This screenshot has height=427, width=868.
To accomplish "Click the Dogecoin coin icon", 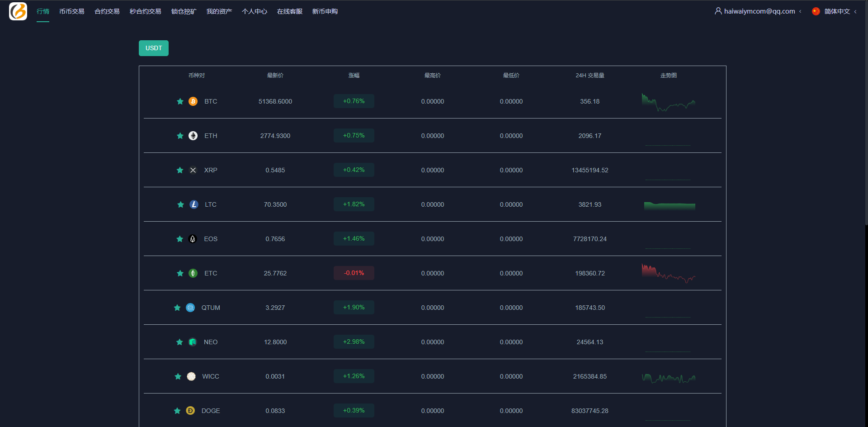I will (x=190, y=411).
